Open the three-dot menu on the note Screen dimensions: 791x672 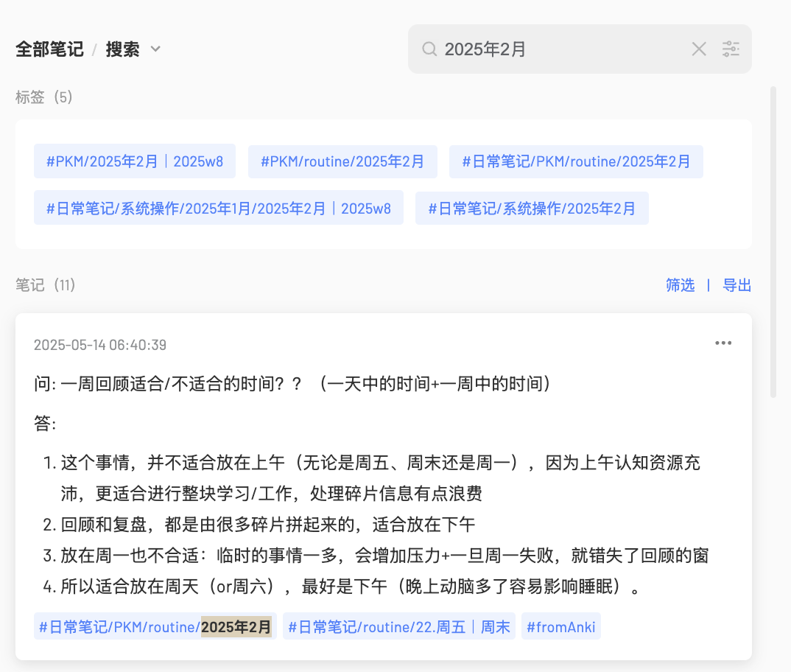coord(723,343)
